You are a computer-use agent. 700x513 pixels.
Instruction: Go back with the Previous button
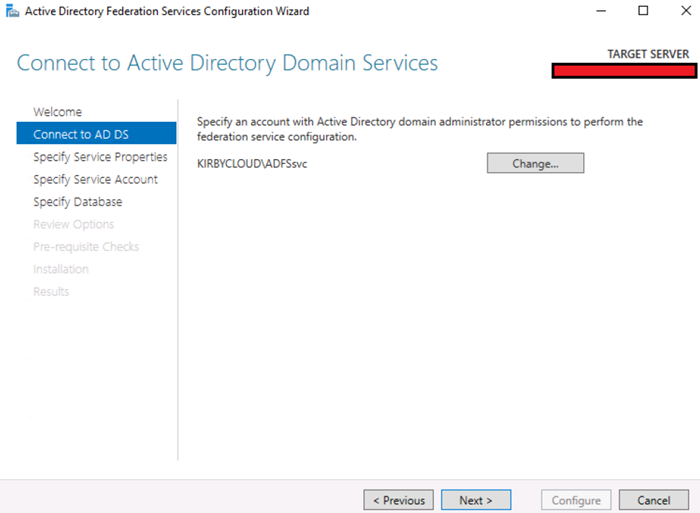point(398,500)
